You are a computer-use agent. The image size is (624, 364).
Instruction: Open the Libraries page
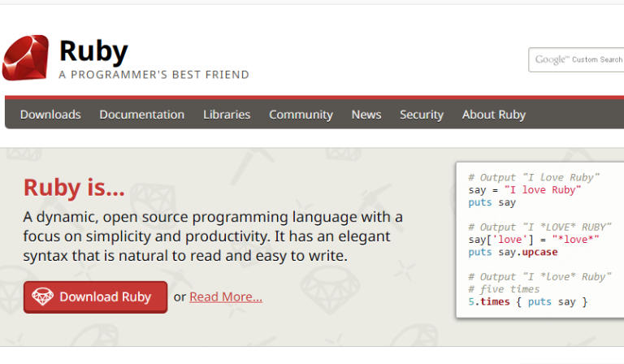(227, 115)
